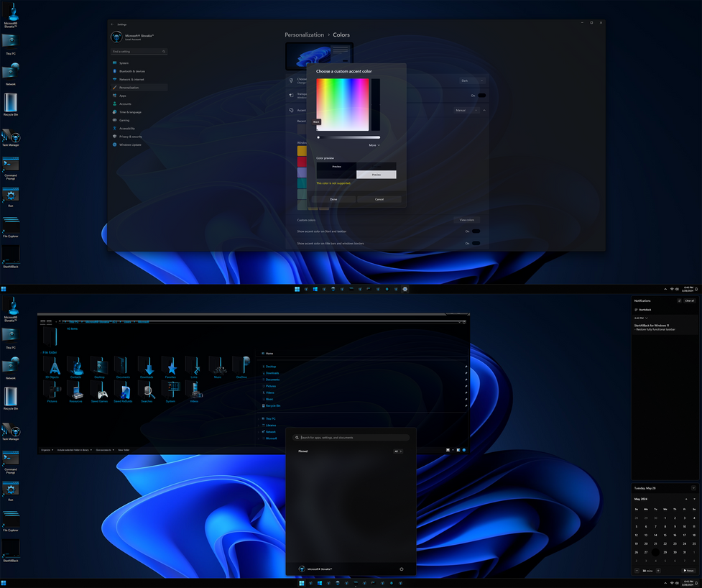702x588 pixels.
Task: Click Done to apply the custom accent color
Action: (333, 199)
